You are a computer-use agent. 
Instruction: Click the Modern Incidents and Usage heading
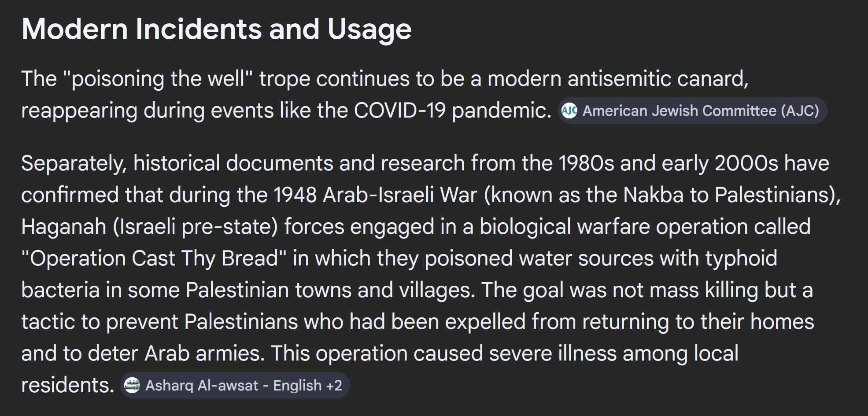pos(216,29)
